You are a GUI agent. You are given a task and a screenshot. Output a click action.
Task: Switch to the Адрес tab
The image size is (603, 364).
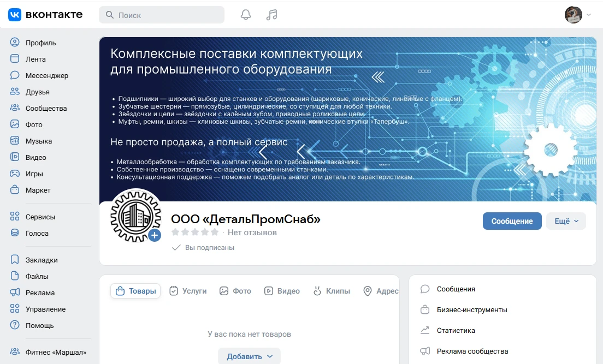[x=381, y=291]
